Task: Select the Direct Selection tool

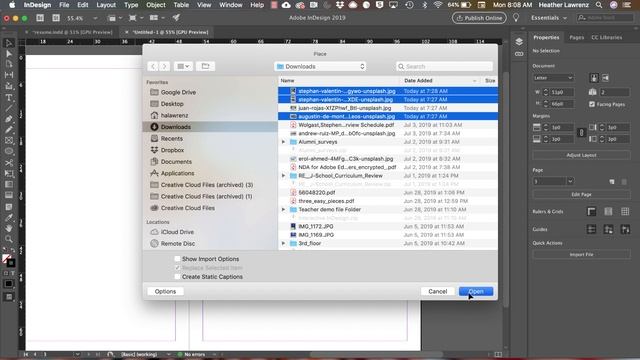Action: coord(9,53)
